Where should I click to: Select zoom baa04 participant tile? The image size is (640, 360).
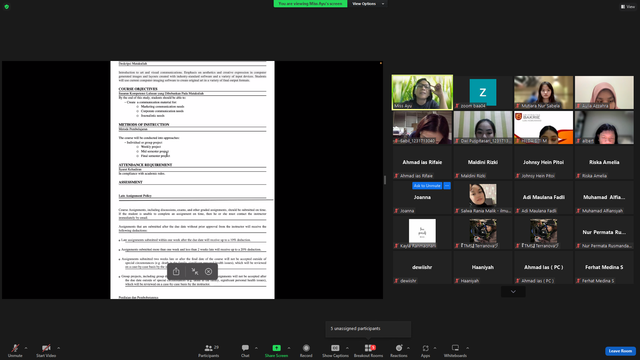pos(483,92)
